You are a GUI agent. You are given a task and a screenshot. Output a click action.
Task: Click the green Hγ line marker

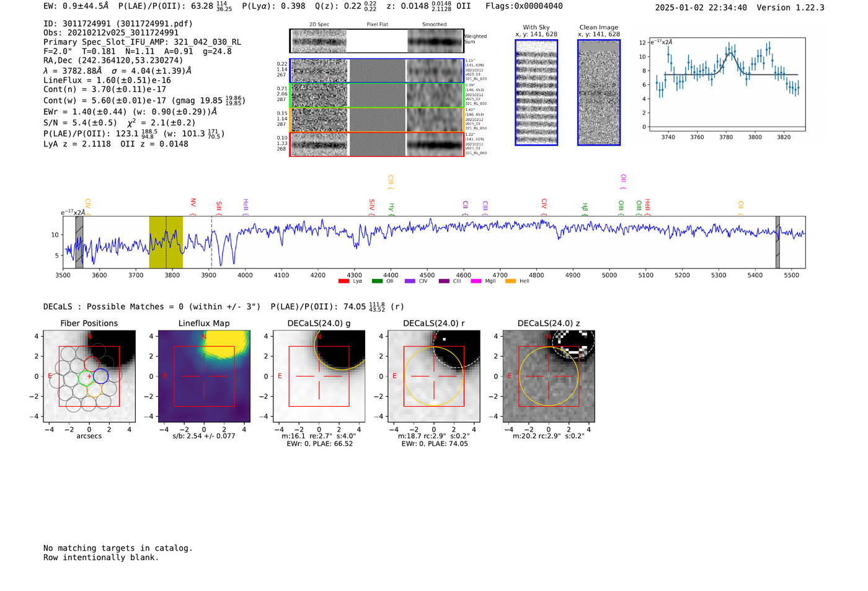pos(391,208)
